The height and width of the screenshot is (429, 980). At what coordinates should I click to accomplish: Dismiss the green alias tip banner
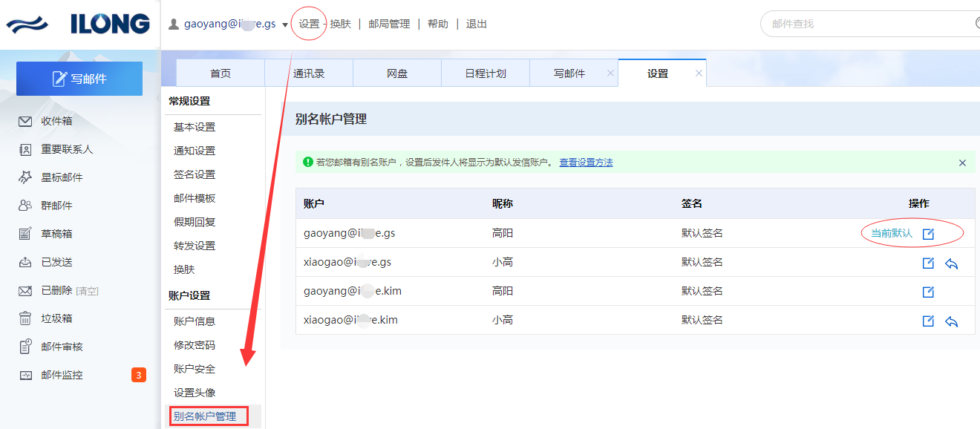pos(962,163)
